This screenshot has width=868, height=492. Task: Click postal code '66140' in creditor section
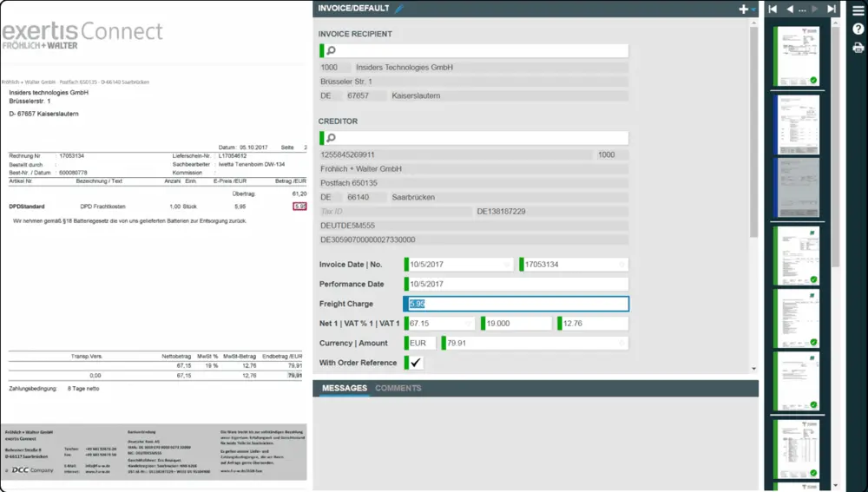(x=366, y=197)
